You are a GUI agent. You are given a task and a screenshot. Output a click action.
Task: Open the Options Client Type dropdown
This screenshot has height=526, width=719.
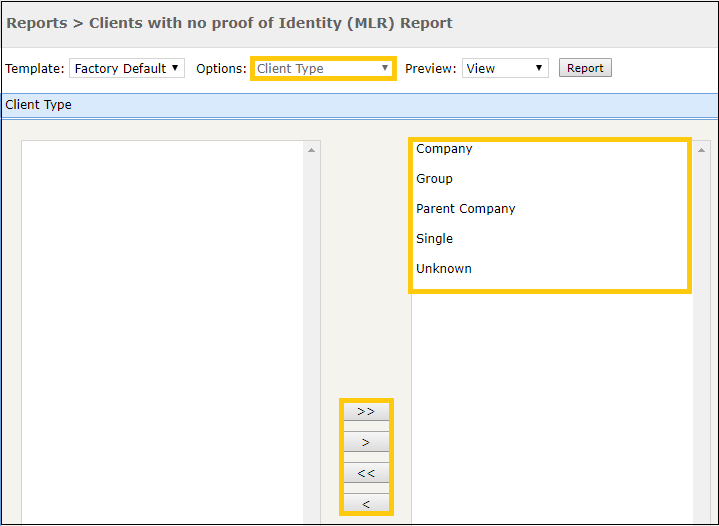pos(323,68)
